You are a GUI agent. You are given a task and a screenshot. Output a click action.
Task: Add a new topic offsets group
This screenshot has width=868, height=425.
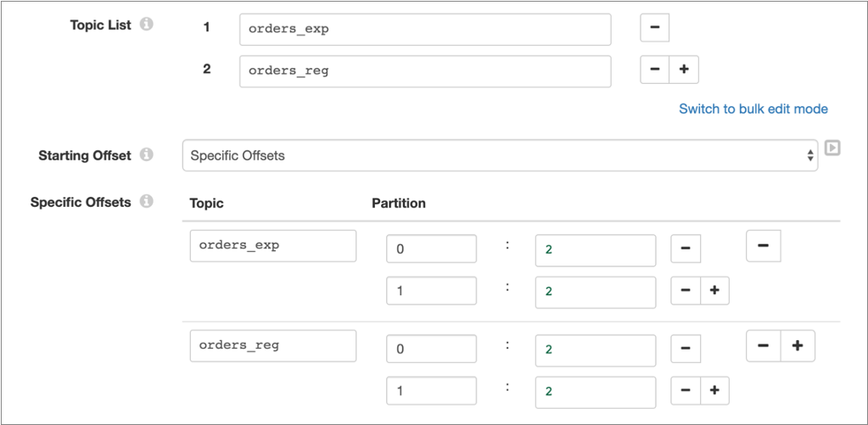[798, 345]
